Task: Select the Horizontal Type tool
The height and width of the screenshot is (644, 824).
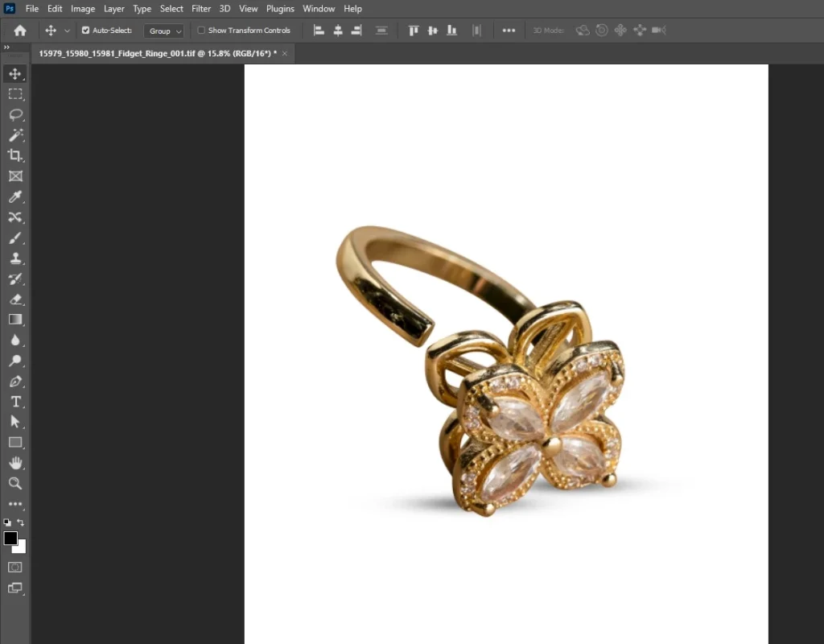Action: tap(15, 402)
